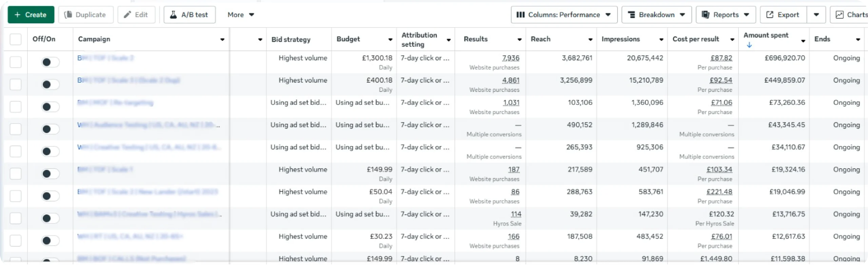Select the checkbox for the £73,260.36 campaign row
The image size is (868, 267).
[x=16, y=107]
